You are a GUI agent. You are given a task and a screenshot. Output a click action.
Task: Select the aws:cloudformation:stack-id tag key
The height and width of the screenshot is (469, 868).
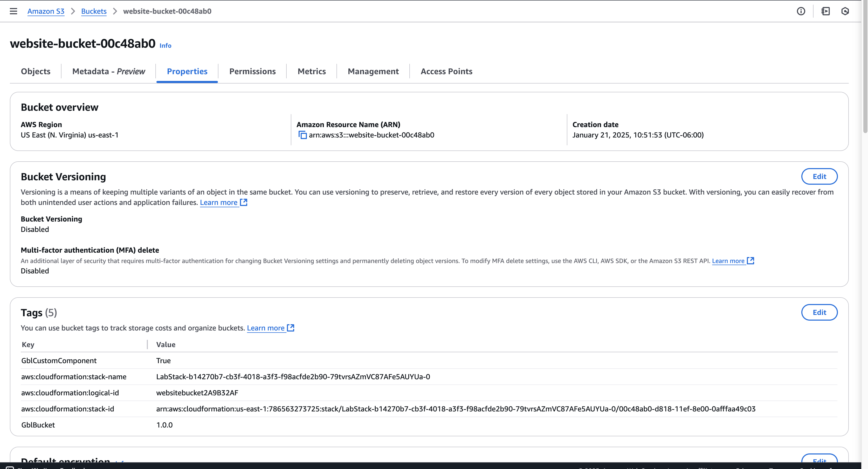tap(68, 409)
